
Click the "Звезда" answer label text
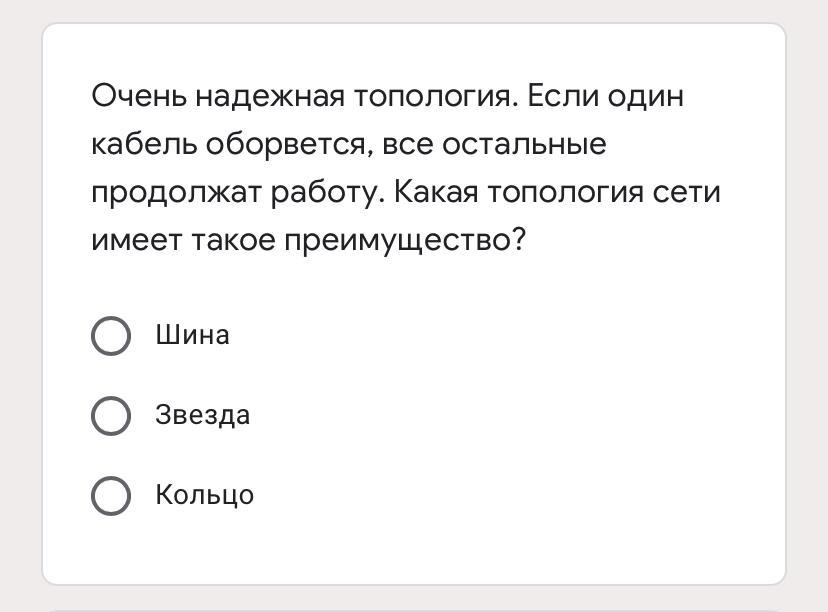202,415
